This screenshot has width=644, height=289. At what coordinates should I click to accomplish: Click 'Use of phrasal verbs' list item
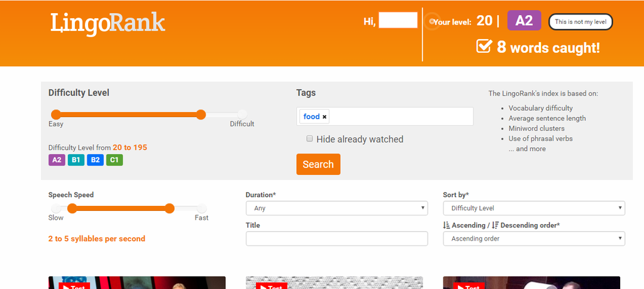pos(540,139)
